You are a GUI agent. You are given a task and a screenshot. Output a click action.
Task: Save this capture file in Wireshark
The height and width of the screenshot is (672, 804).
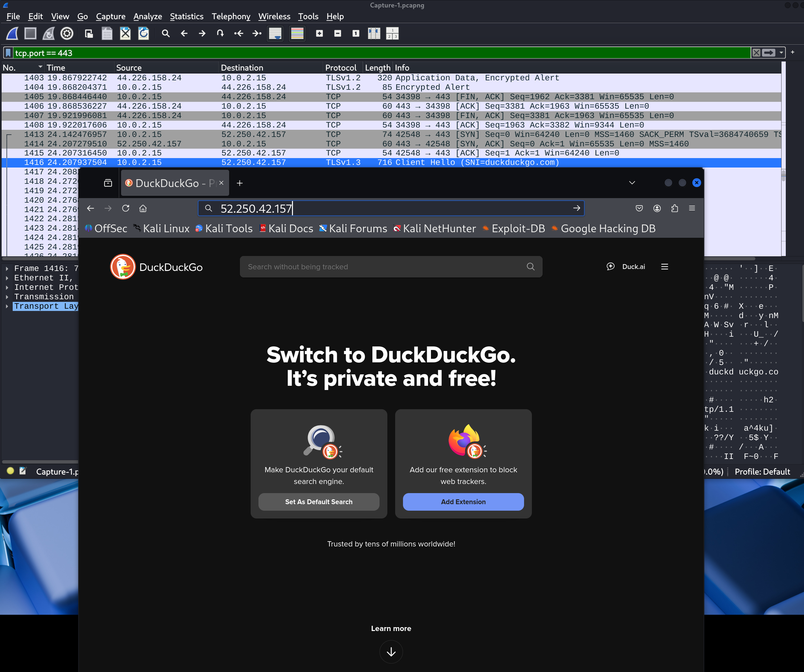(x=107, y=34)
